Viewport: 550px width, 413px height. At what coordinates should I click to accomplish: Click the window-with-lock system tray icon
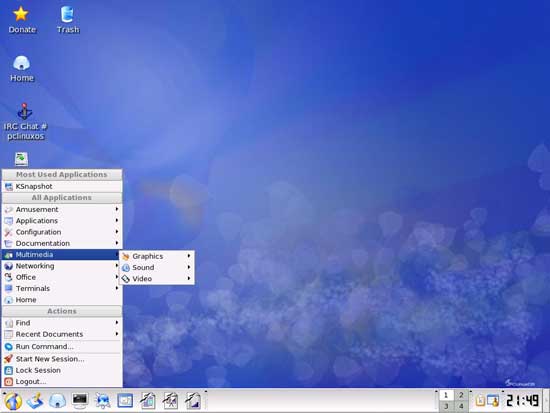pyautogui.click(x=493, y=401)
